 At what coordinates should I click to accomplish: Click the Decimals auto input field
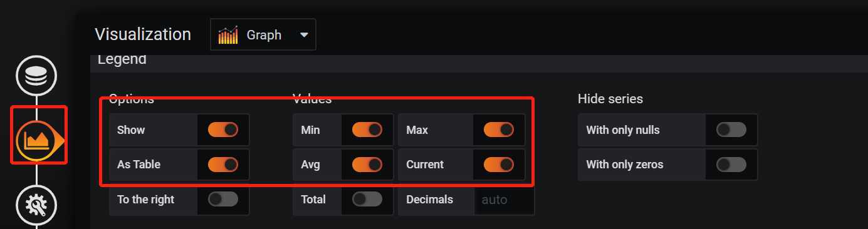coord(505,200)
